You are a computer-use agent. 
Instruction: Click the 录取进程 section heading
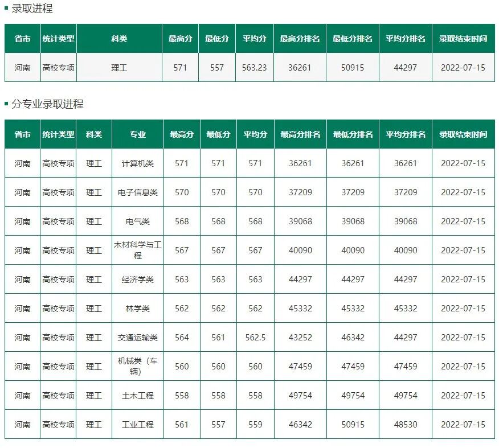(x=32, y=9)
